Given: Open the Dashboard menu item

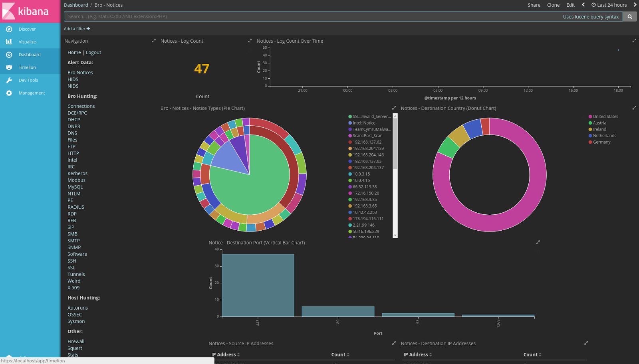Looking at the screenshot, I should 30,54.
